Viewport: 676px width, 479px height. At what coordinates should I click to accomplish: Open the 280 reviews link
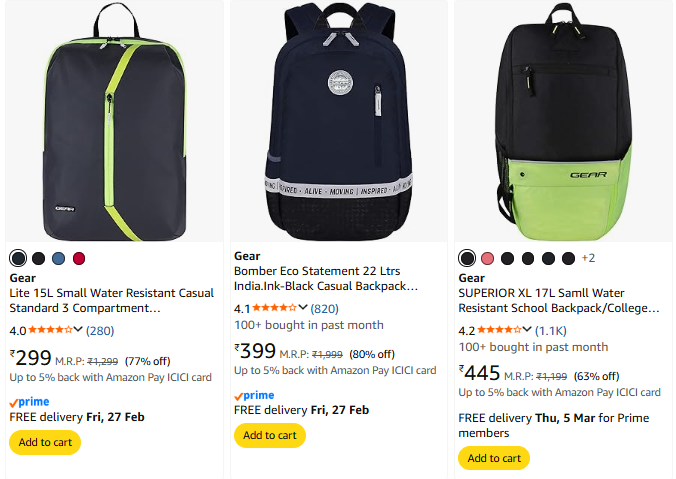pyautogui.click(x=100, y=331)
